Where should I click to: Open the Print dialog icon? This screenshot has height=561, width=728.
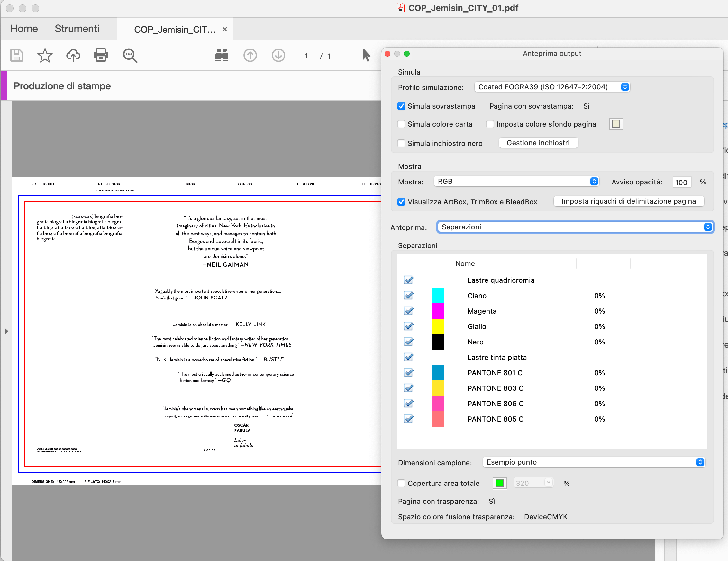(x=101, y=55)
